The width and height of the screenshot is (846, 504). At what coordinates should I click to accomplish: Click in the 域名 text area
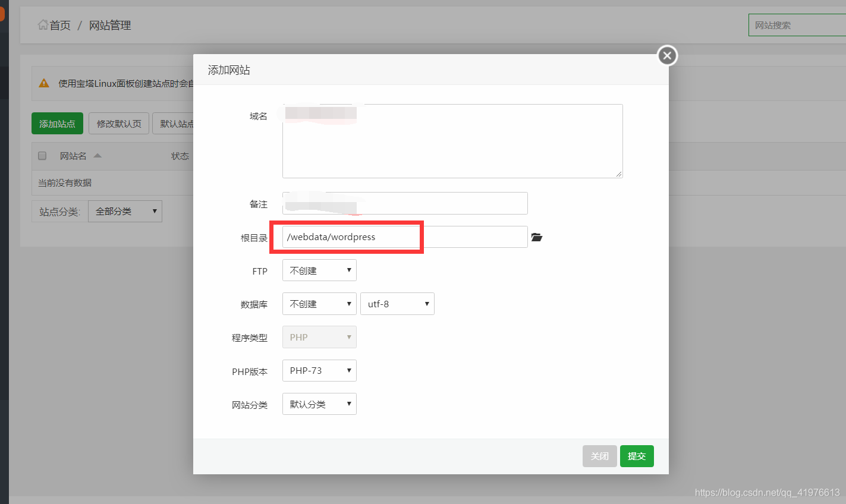point(452,141)
